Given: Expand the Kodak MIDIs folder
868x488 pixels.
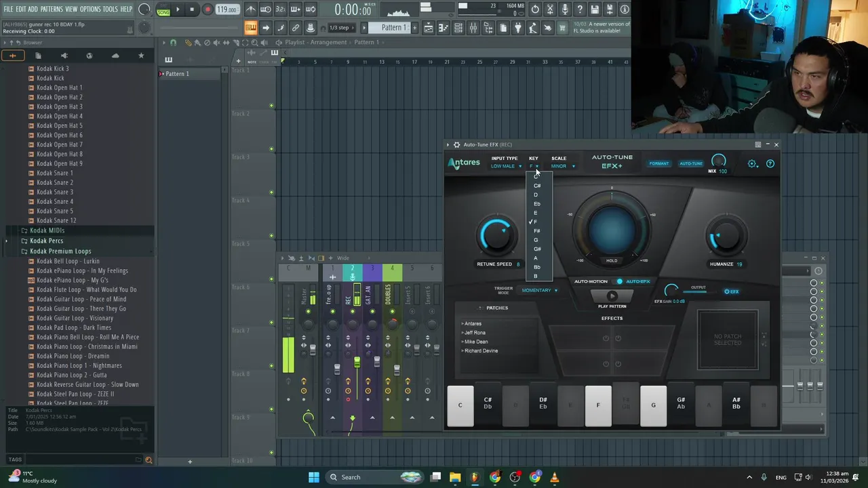Looking at the screenshot, I should coord(47,230).
